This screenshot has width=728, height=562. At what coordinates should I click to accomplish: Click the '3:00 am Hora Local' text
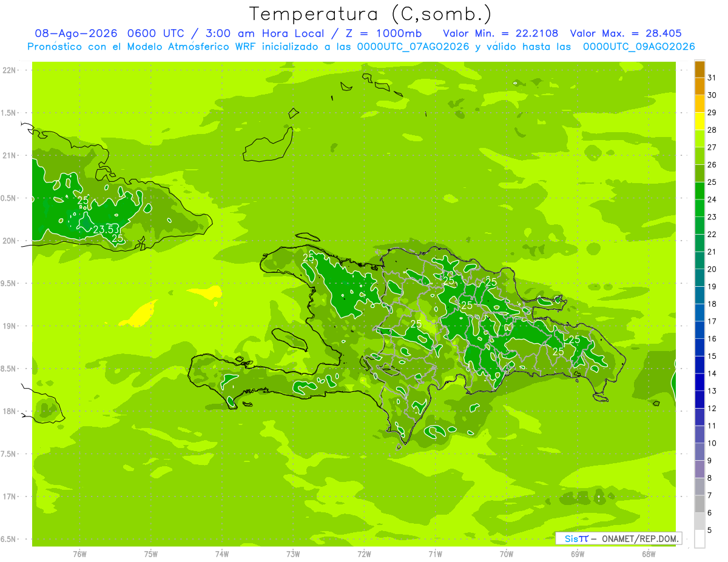click(263, 33)
